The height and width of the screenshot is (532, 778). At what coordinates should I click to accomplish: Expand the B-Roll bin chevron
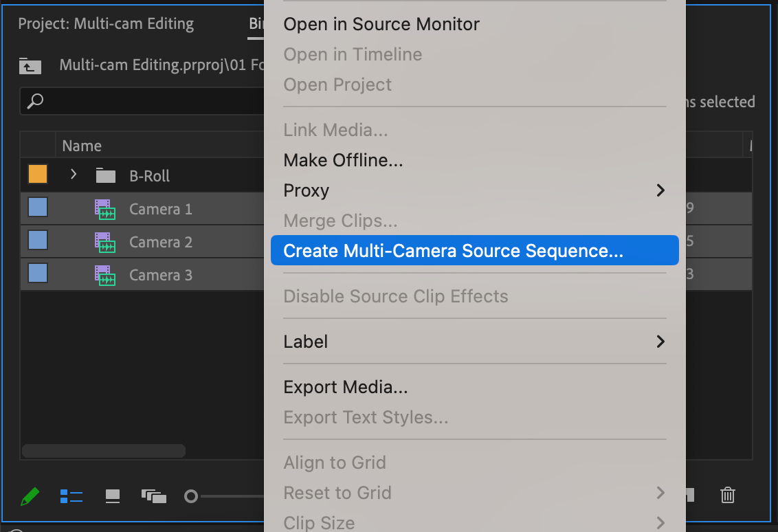[x=74, y=175]
